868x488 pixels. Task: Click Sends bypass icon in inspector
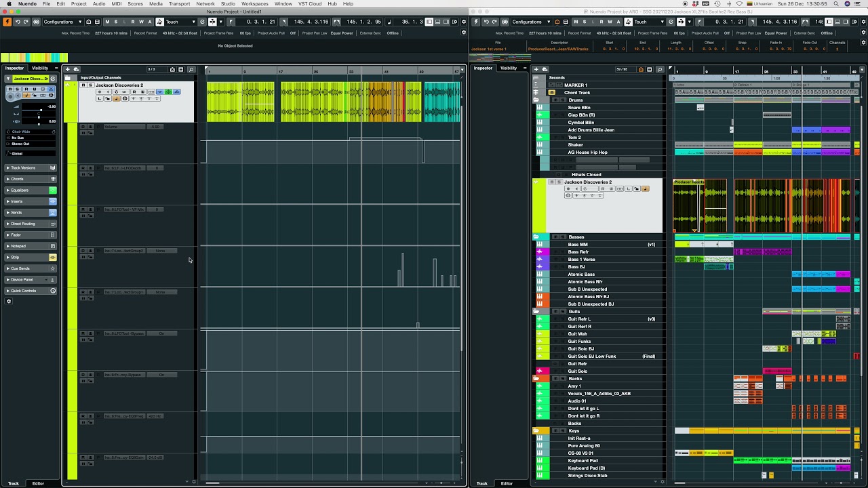click(x=53, y=213)
